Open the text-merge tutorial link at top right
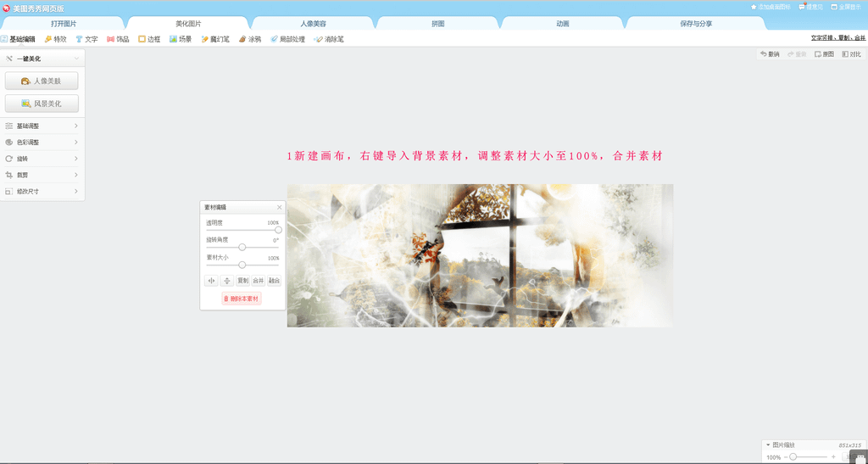The width and height of the screenshot is (868, 464). tap(838, 38)
